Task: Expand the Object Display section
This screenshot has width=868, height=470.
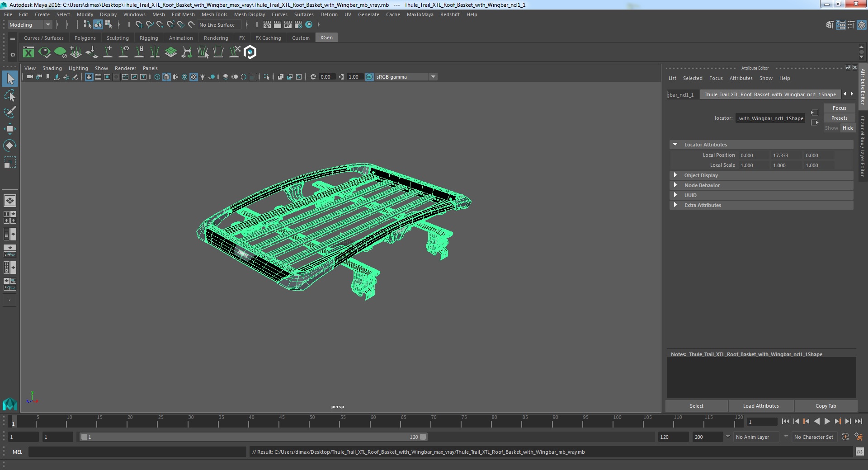Action: click(675, 175)
